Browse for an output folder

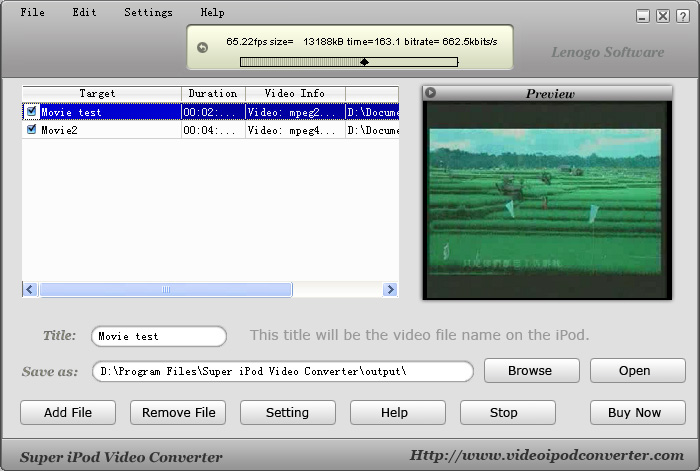tap(531, 370)
